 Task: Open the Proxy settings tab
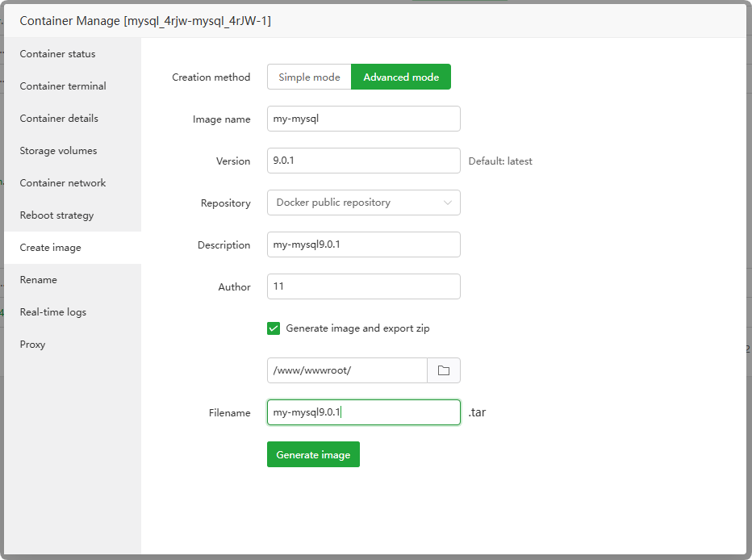pos(32,345)
